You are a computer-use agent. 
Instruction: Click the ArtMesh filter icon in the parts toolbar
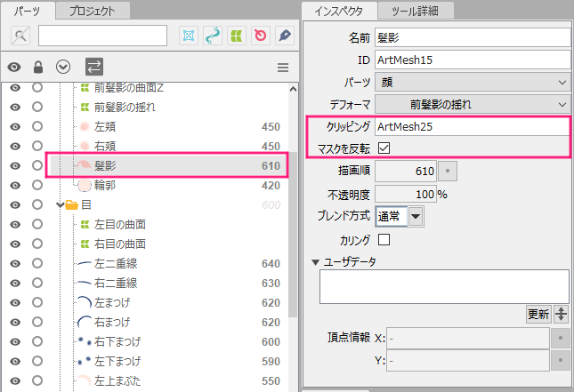pyautogui.click(x=189, y=36)
